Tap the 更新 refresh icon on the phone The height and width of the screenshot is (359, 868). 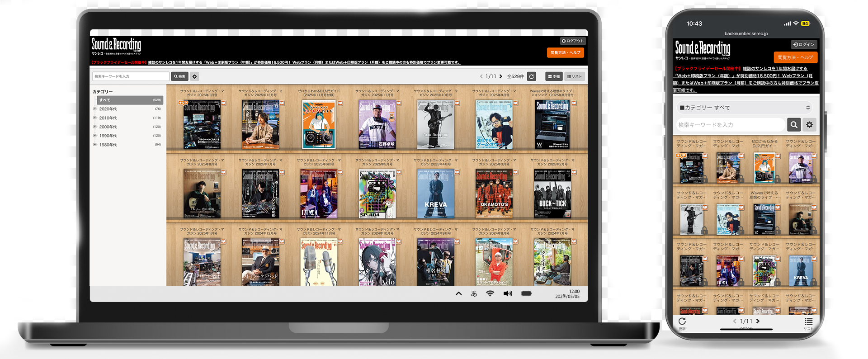[x=682, y=321]
